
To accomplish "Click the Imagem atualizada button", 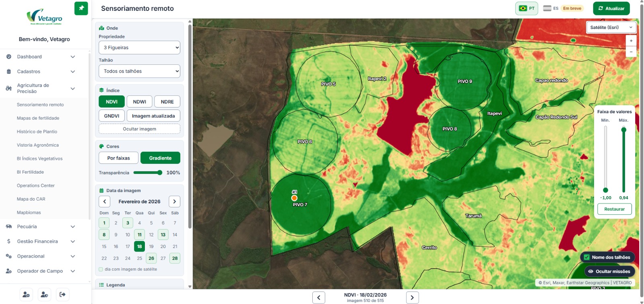I will tap(153, 116).
